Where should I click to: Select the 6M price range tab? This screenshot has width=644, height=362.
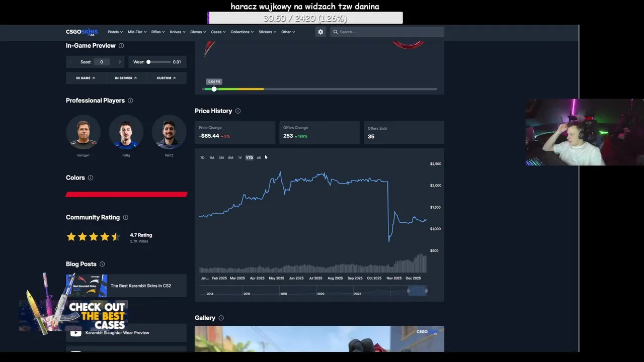click(230, 158)
